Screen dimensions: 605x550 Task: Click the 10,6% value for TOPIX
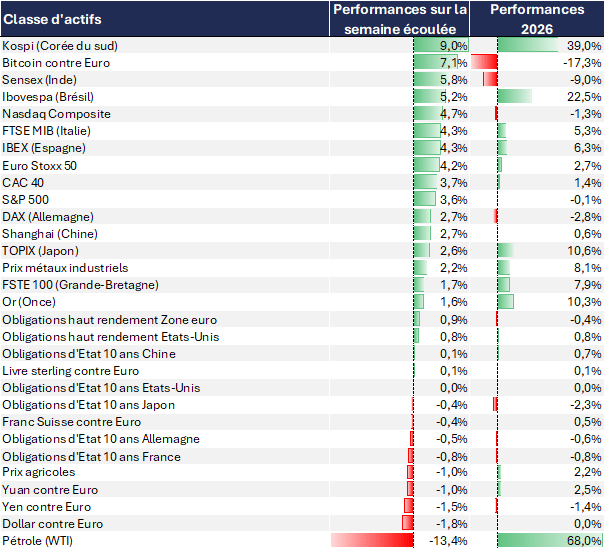click(584, 250)
